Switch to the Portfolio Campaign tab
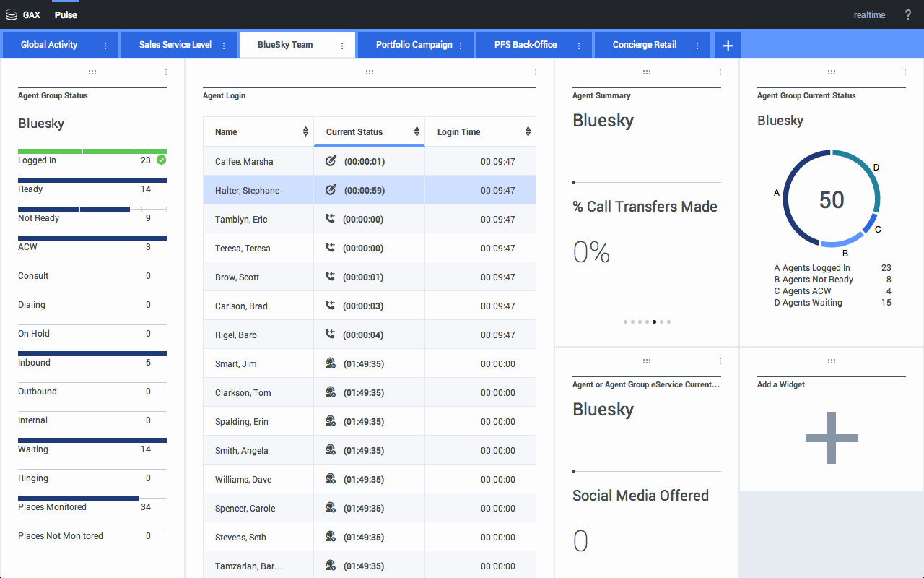 [x=414, y=45]
